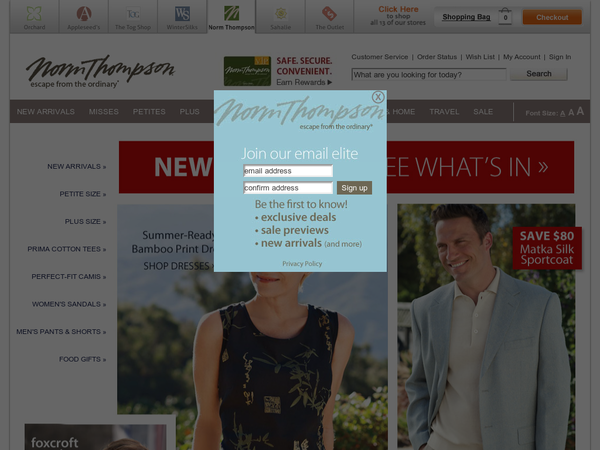
Task: Click The Outlet price tag icon
Action: (329, 13)
